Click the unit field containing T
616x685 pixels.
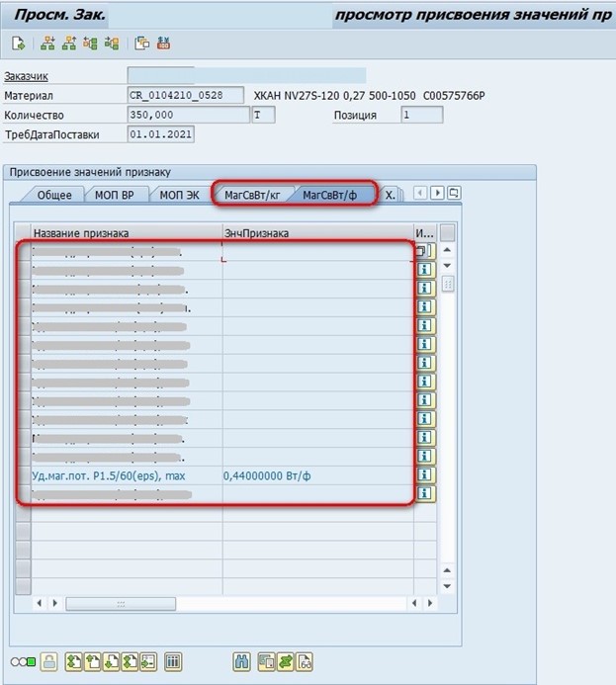tap(263, 115)
